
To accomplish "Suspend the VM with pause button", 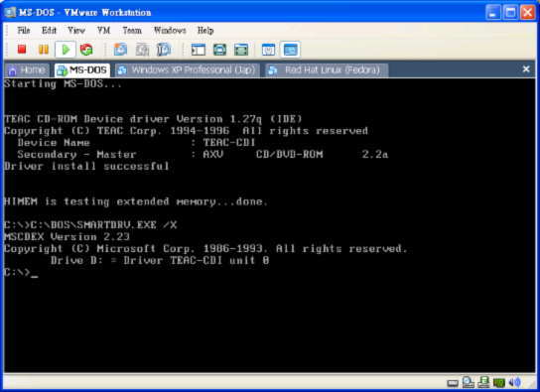I will (44, 50).
